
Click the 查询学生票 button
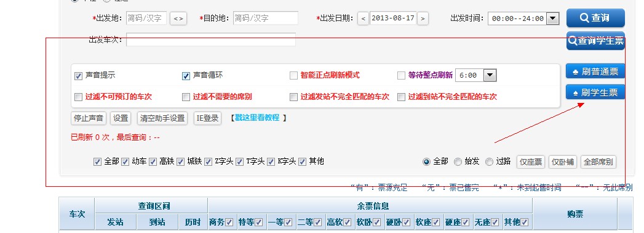(x=595, y=41)
